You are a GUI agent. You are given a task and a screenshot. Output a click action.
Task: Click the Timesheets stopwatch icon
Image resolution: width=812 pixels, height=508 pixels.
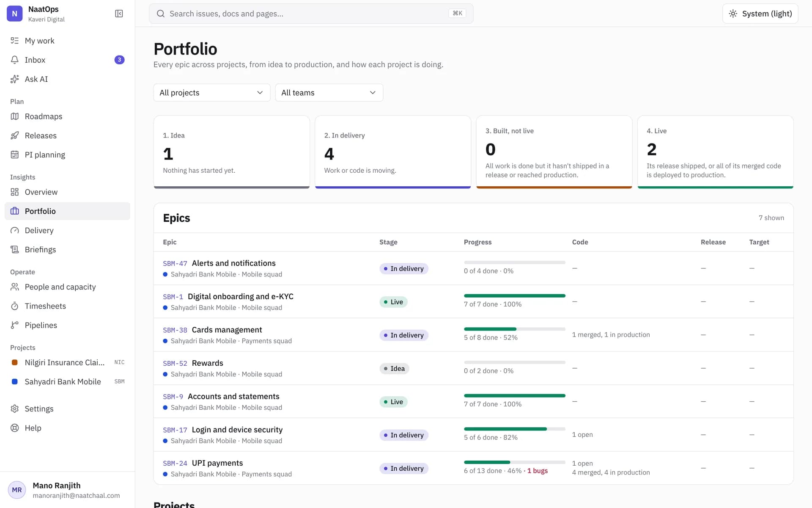click(x=15, y=306)
